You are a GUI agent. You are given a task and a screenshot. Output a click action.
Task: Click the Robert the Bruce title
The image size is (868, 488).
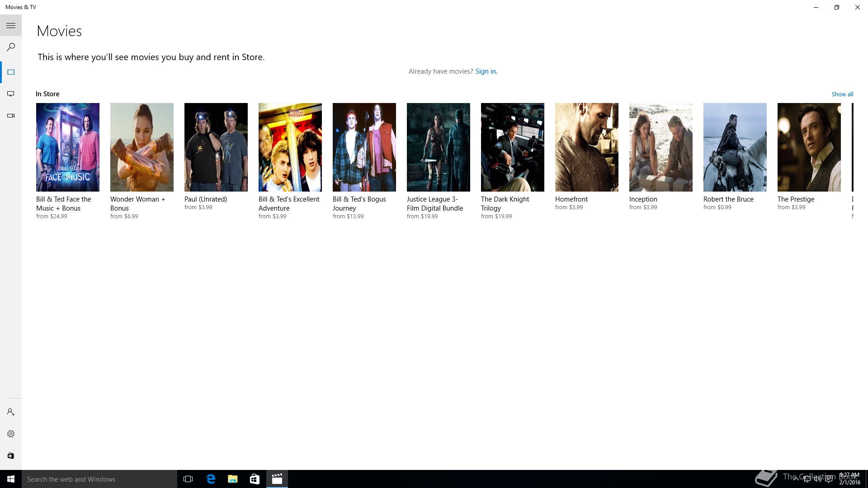(x=728, y=199)
